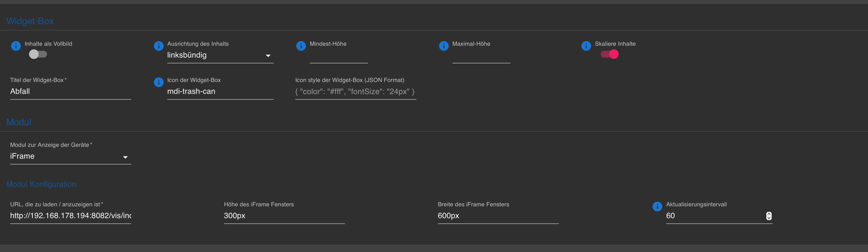Click the Modul section heading
The width and height of the screenshot is (868, 252).
coord(19,122)
